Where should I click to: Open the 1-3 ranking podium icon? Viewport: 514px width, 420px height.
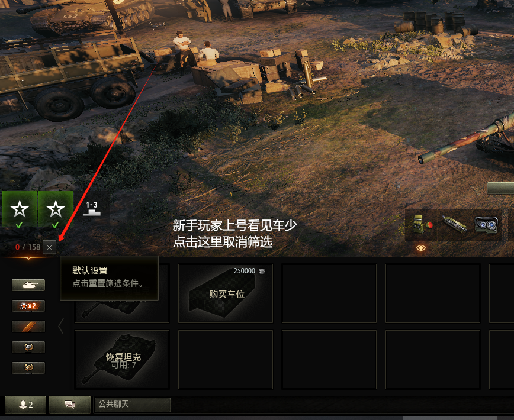92,209
